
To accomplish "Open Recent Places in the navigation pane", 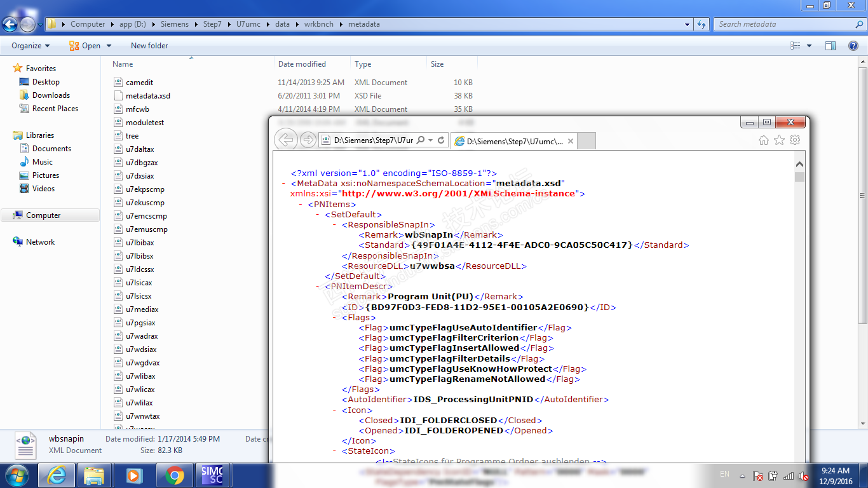I will coord(55,109).
